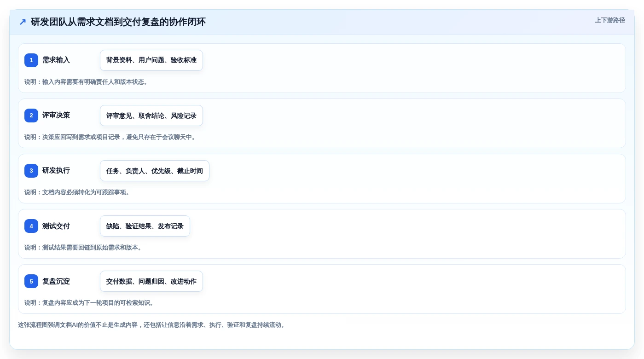Select the 缺陷、验证结果、发布记录 chip
This screenshot has width=644, height=359.
tap(145, 226)
